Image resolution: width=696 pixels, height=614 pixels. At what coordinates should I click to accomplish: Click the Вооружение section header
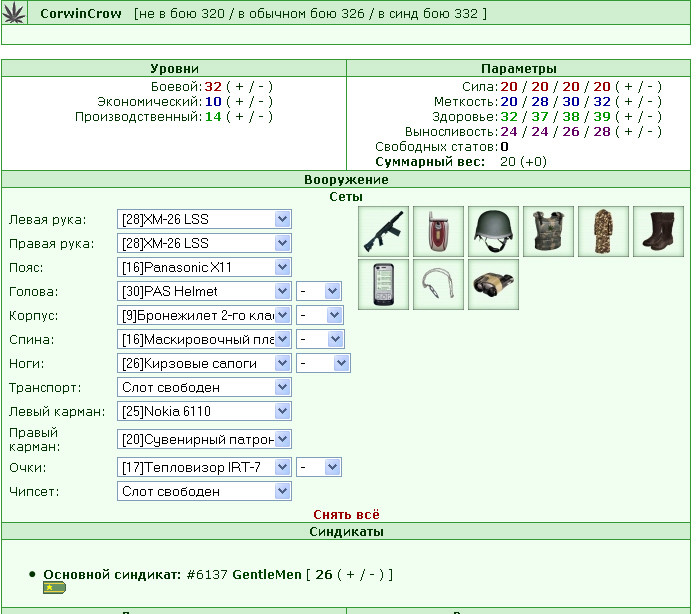tap(346, 180)
